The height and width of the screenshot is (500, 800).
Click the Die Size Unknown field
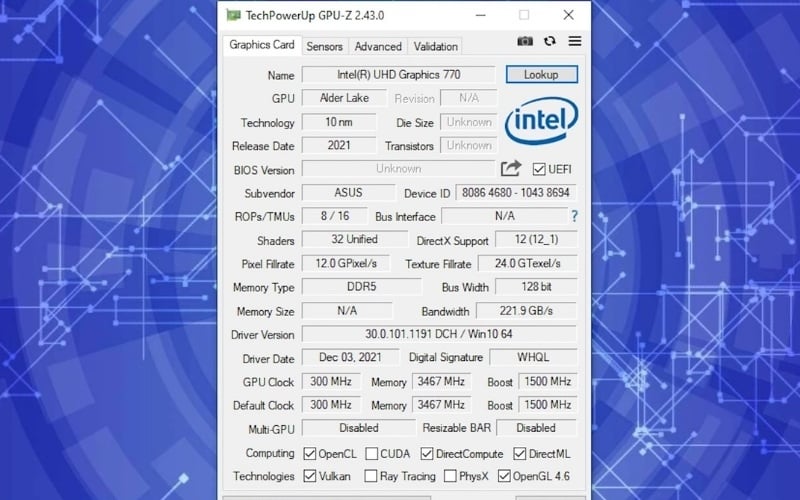point(469,122)
